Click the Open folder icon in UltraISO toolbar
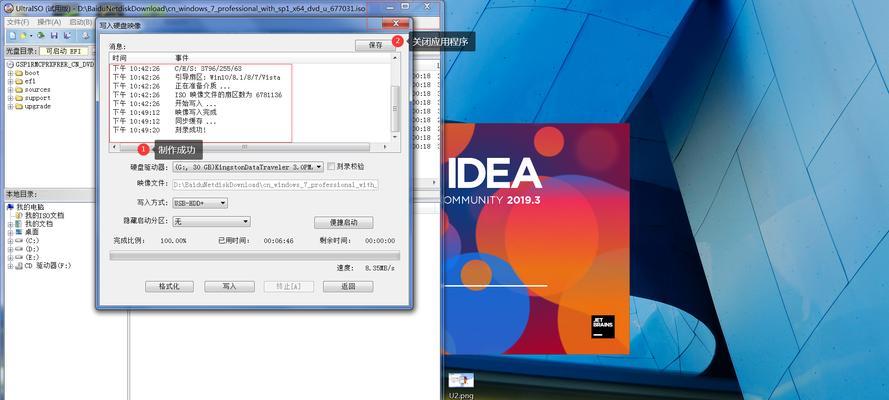This screenshot has width=889, height=400. coord(23,36)
